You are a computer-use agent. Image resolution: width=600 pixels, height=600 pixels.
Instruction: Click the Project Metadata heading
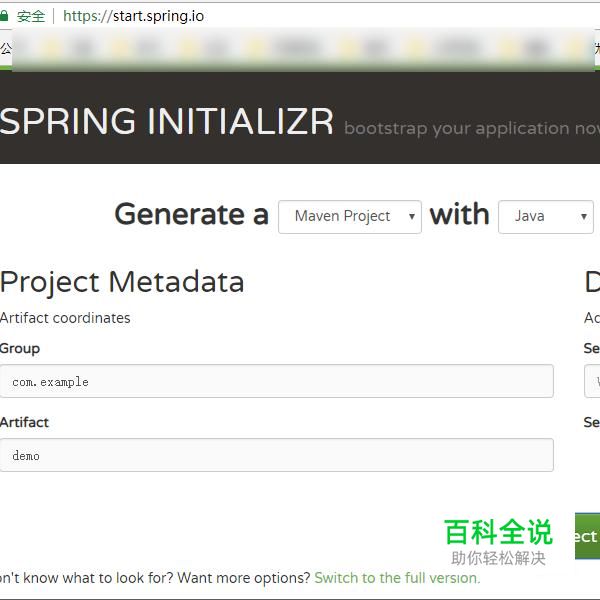tap(122, 282)
